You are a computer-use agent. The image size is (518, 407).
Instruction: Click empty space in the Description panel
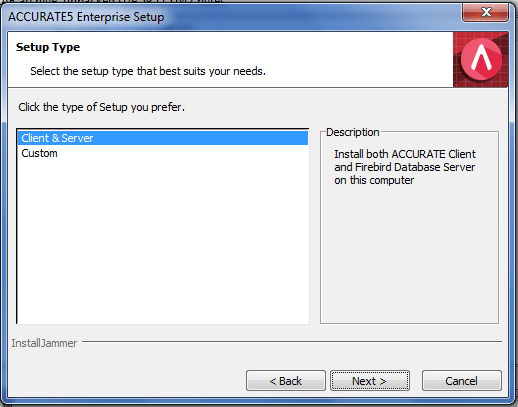click(409, 253)
